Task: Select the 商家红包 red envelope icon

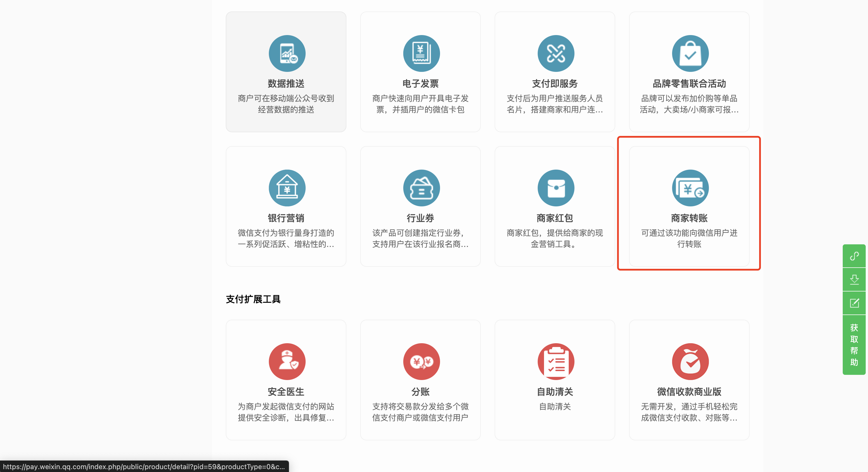Action: point(556,188)
